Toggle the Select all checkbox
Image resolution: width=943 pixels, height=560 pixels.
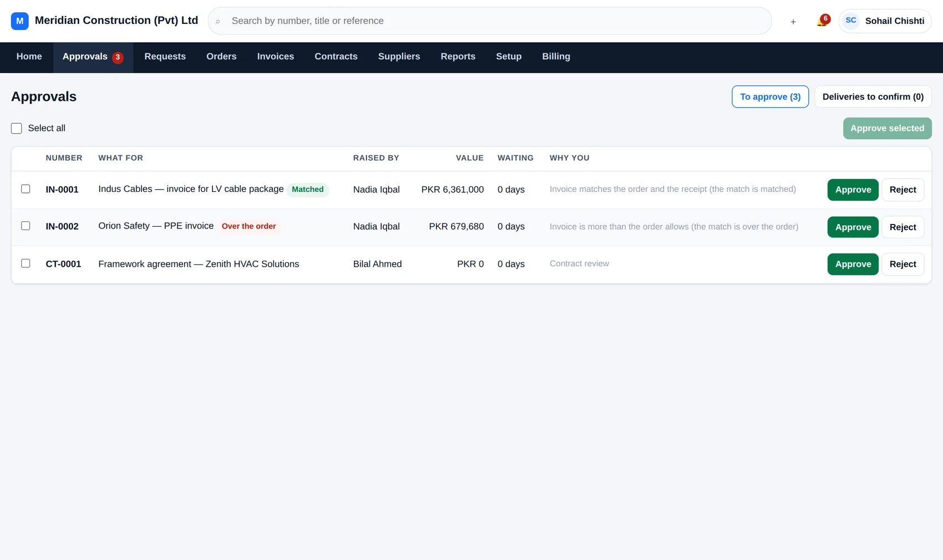pos(17,129)
